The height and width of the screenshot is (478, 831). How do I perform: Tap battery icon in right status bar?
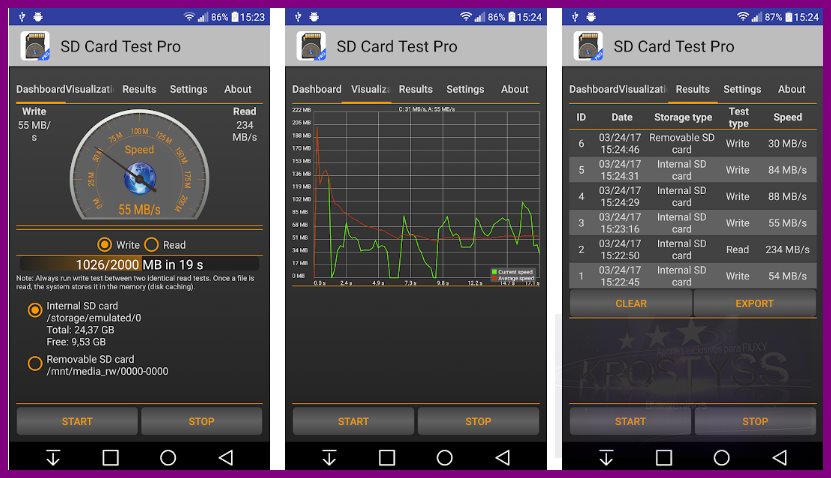click(x=788, y=17)
